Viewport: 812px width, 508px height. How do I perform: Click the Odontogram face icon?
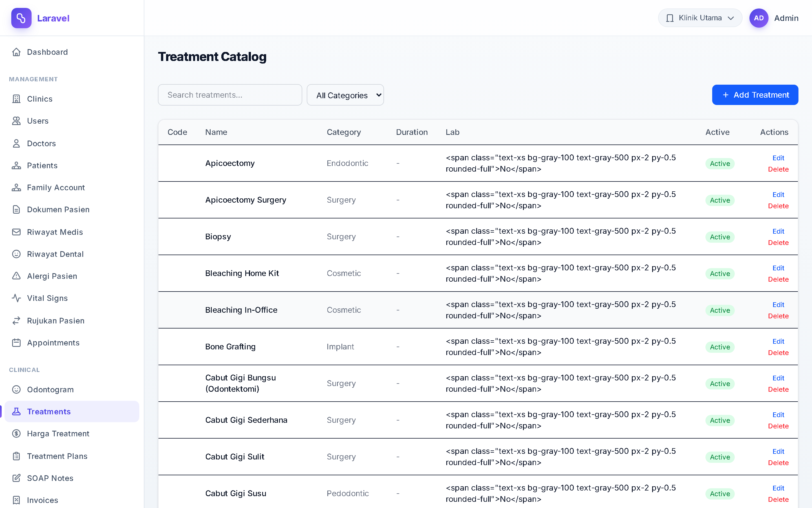16,389
